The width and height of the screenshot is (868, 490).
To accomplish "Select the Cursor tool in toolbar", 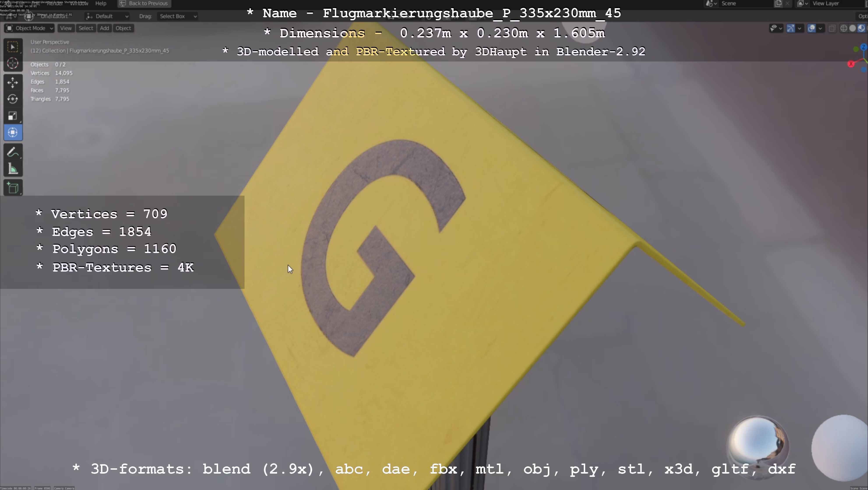I will click(x=13, y=63).
